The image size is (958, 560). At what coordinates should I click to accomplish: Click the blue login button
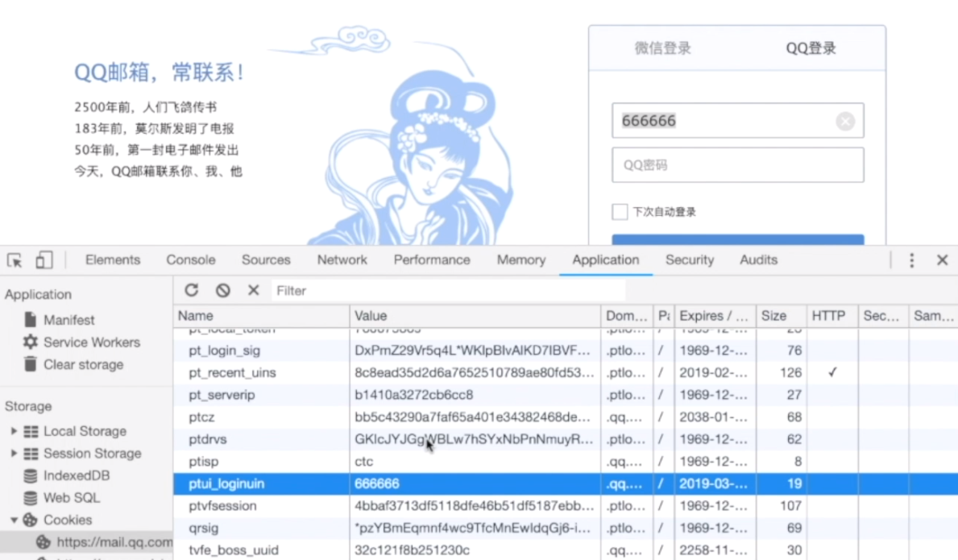pyautogui.click(x=738, y=239)
